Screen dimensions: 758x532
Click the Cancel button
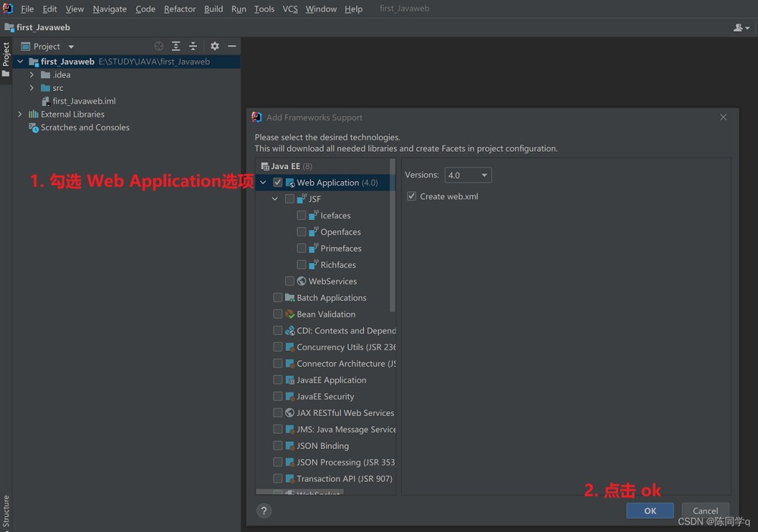coord(705,511)
